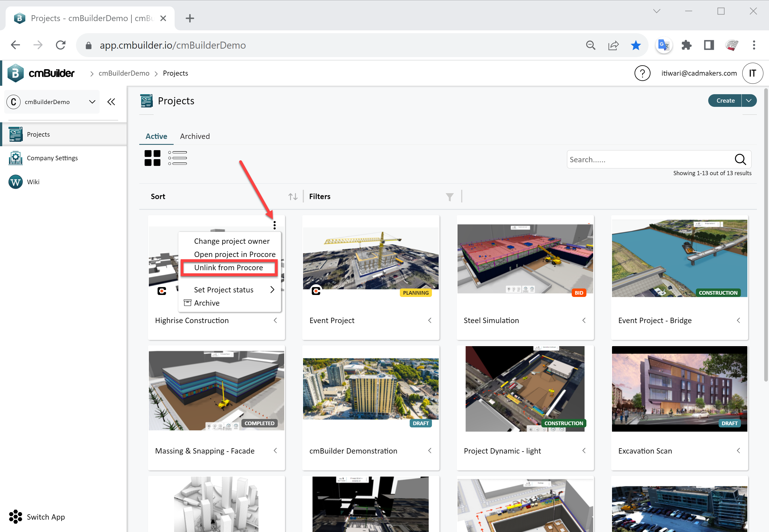Expand cmBuilder Demonstration card chevron
This screenshot has height=532, width=769.
click(429, 450)
